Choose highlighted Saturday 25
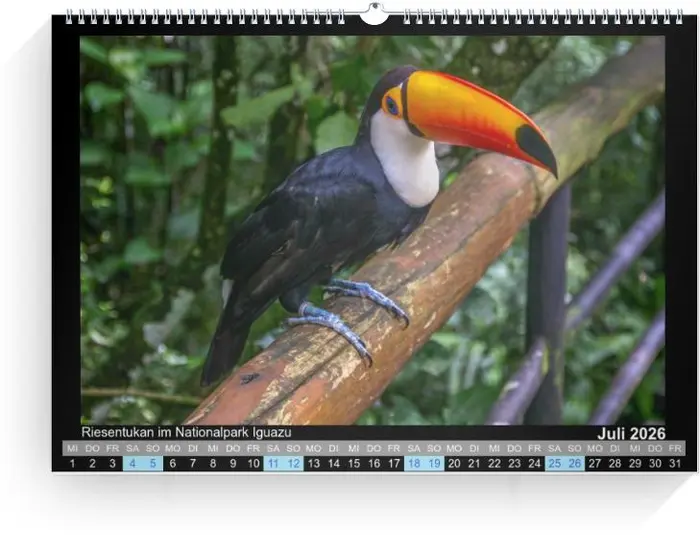 [555, 464]
